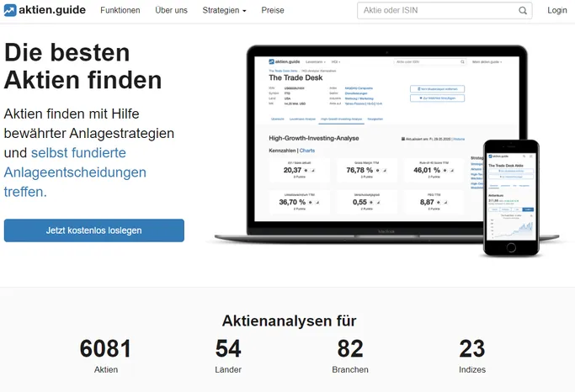The width and height of the screenshot is (575, 392).
Task: Click High-Growth-Investing-Analyse heading in mockup
Action: [x=314, y=138]
